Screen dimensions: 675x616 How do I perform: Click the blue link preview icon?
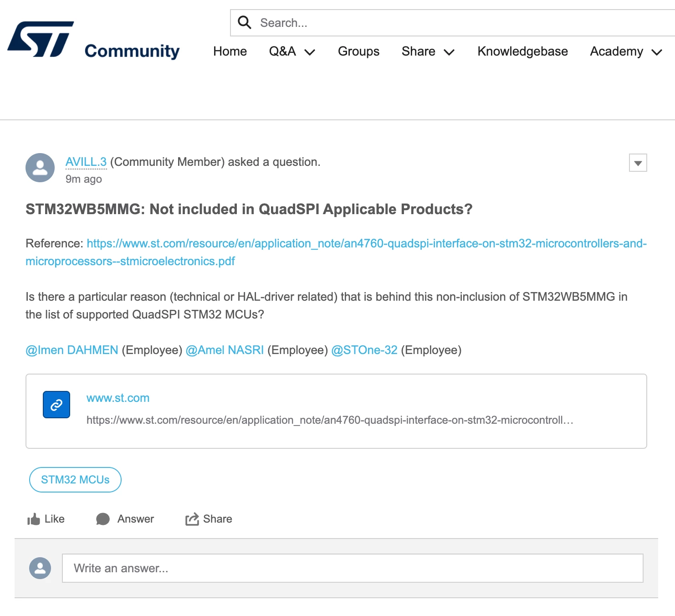point(56,405)
